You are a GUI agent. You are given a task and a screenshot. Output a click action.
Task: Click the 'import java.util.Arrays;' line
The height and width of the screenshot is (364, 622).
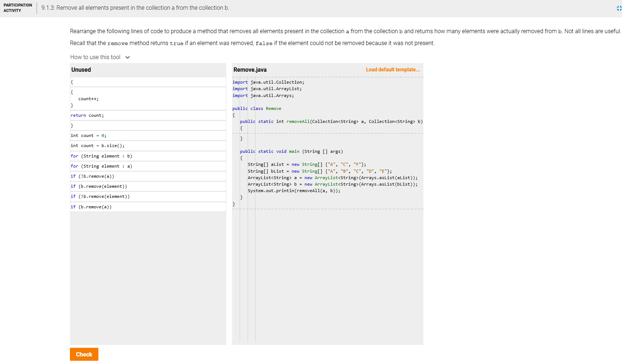[263, 96]
